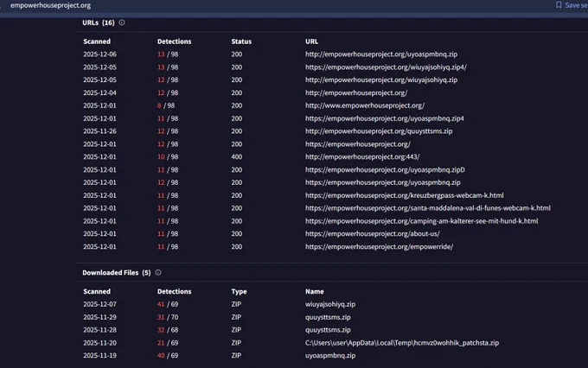Open the about-us URL link

coord(373,234)
